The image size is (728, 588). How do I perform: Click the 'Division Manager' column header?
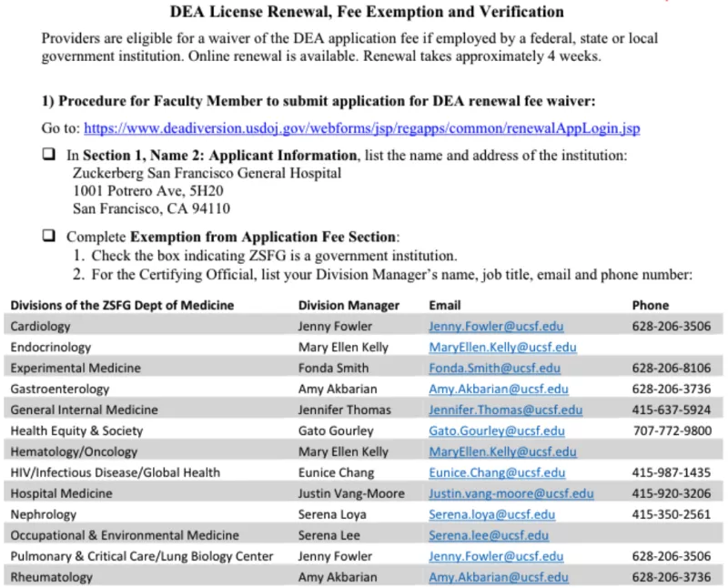click(349, 305)
